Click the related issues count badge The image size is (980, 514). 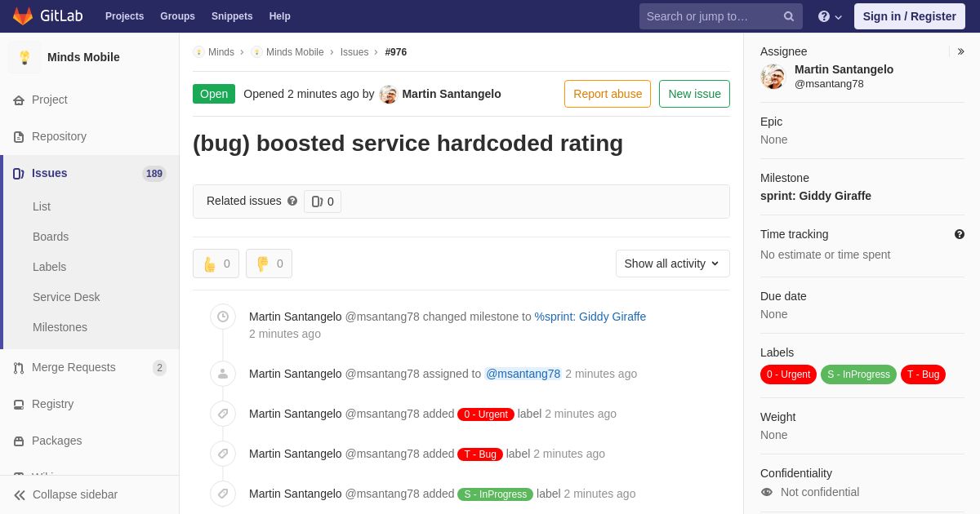coord(323,202)
